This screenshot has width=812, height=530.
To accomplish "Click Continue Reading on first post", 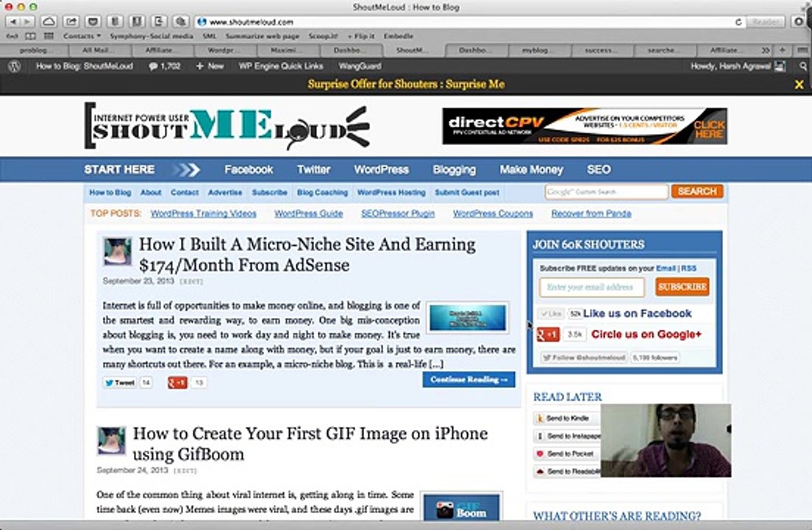I will click(469, 380).
